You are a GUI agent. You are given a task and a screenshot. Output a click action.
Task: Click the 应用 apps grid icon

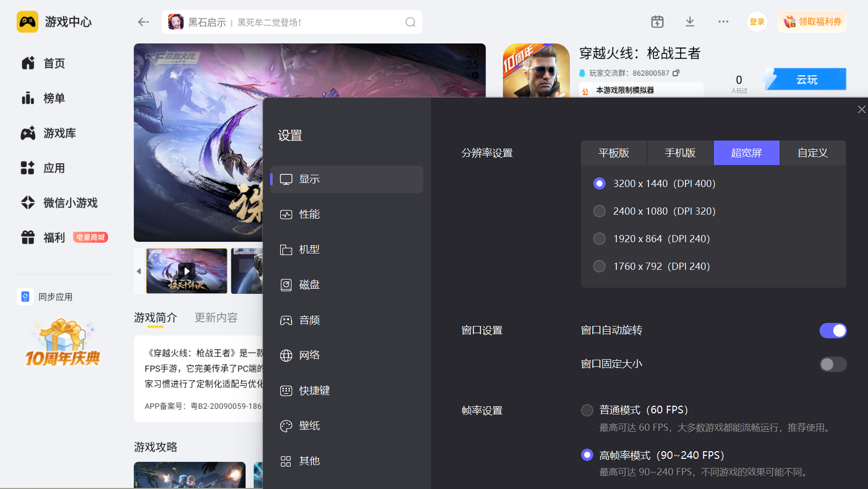pos(28,168)
